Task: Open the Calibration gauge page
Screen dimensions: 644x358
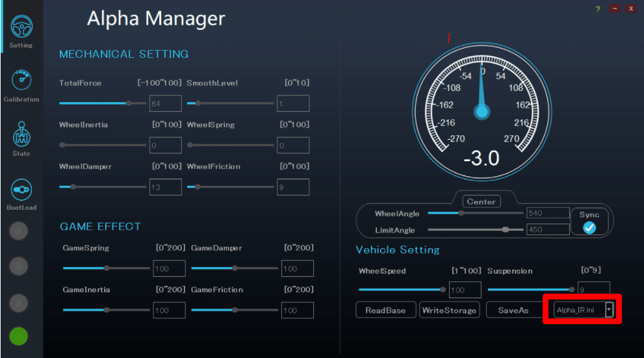Action: pos(21,85)
